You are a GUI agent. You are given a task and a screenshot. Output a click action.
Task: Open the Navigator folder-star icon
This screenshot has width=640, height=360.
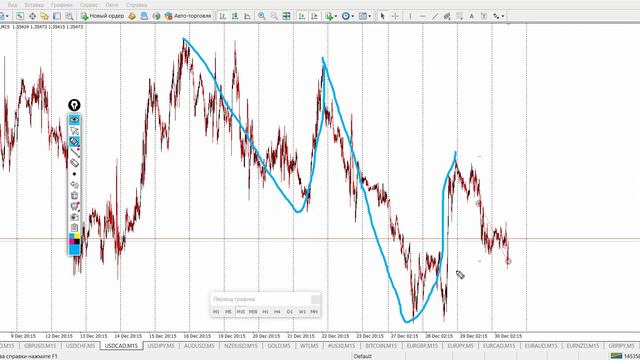coord(44,16)
